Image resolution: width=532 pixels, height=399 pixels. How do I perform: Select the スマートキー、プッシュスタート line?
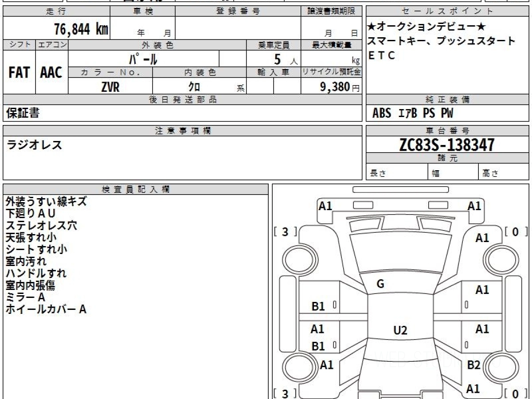[442, 41]
